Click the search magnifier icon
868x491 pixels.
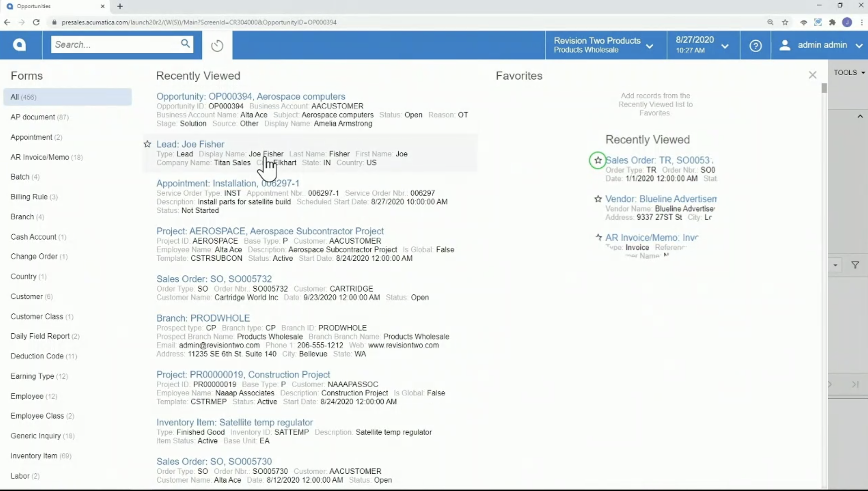185,44
